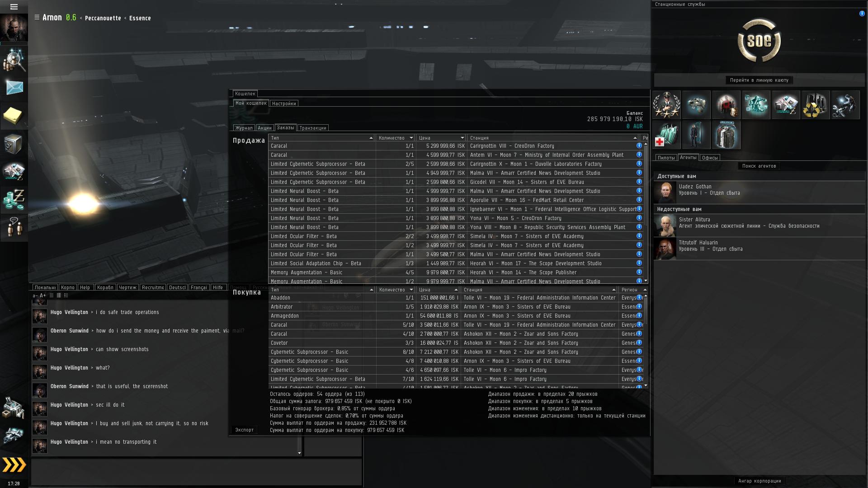Open the medical clone bay service

[666, 135]
